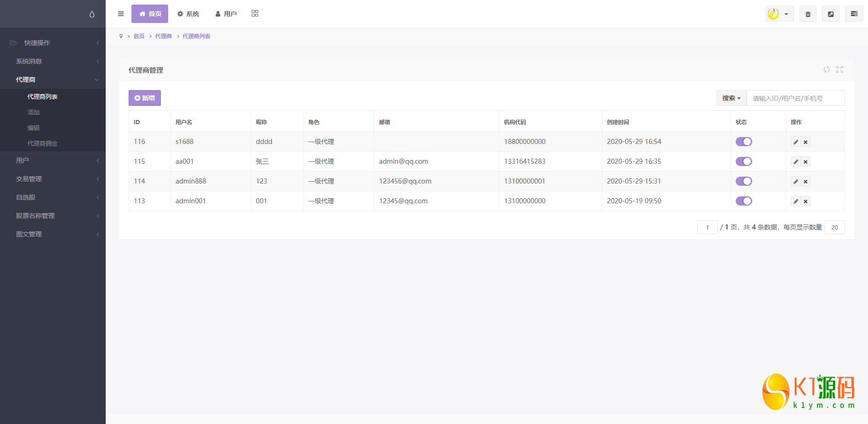868x424 pixels.
Task: Open the right panel list icon
Action: click(854, 14)
